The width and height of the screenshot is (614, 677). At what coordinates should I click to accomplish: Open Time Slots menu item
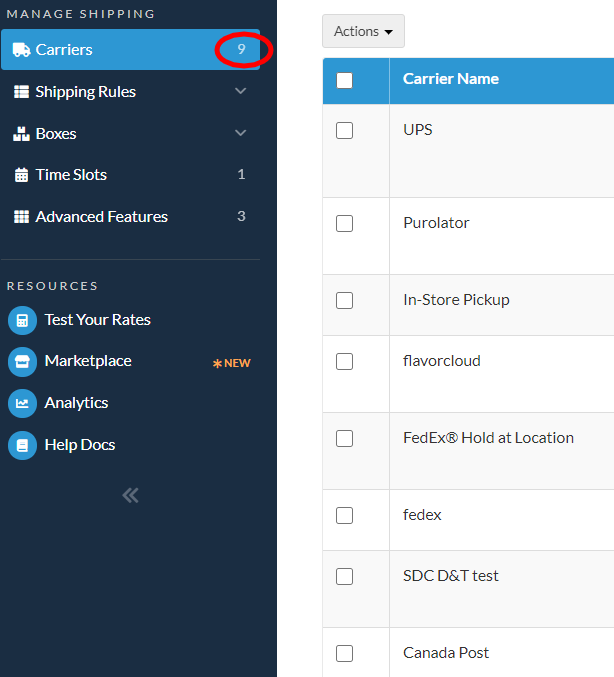pos(71,175)
